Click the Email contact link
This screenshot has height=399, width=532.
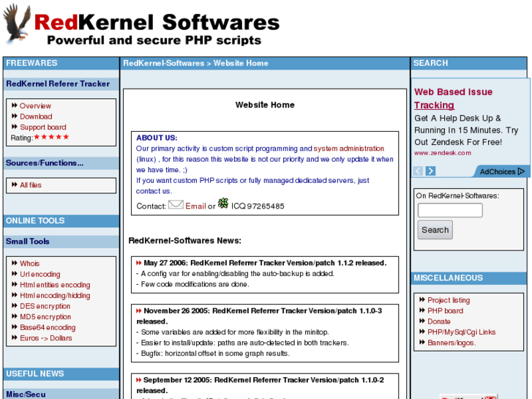tap(196, 206)
